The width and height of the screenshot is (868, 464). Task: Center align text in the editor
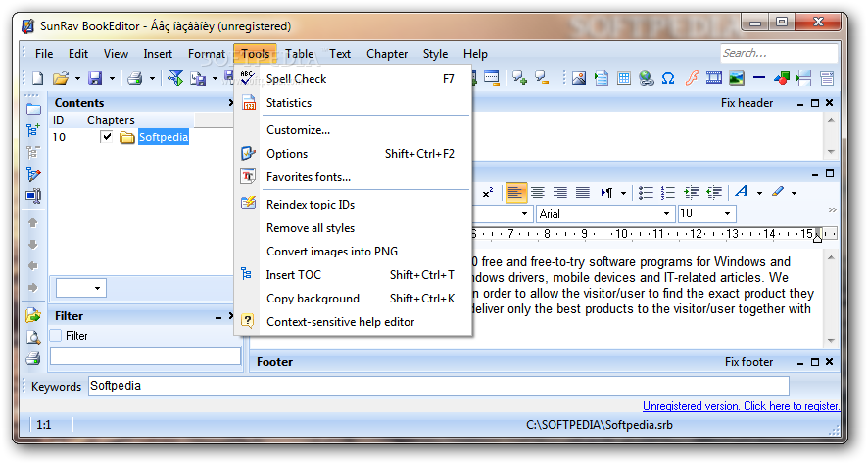pos(538,193)
